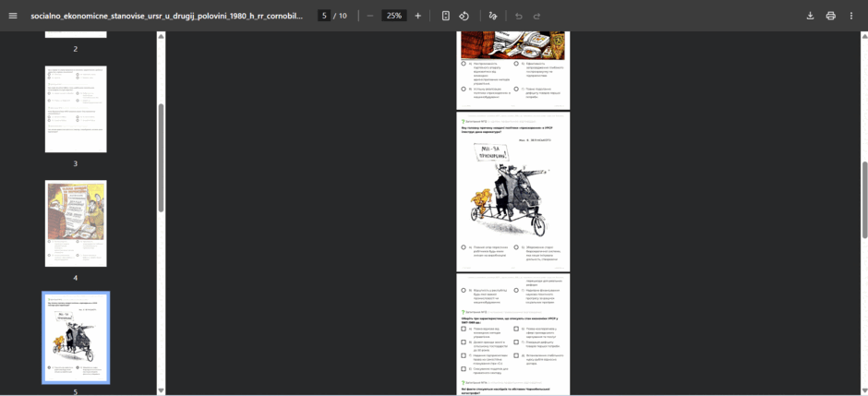This screenshot has width=868, height=396.
Task: Click the total page count '10' text
Action: click(x=343, y=16)
